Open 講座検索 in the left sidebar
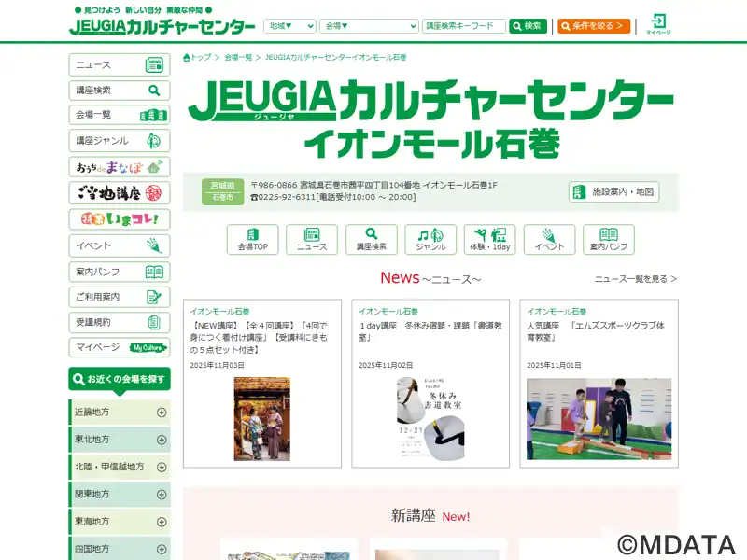The image size is (747, 560). click(x=120, y=90)
